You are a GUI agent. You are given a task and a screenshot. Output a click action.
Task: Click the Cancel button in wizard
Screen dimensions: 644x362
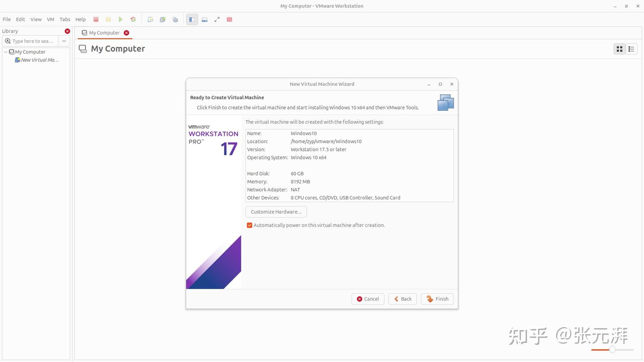(x=368, y=299)
